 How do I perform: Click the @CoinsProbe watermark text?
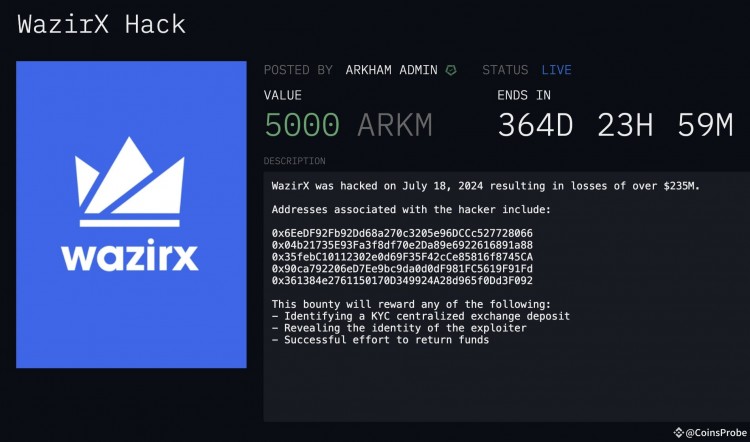click(716, 432)
